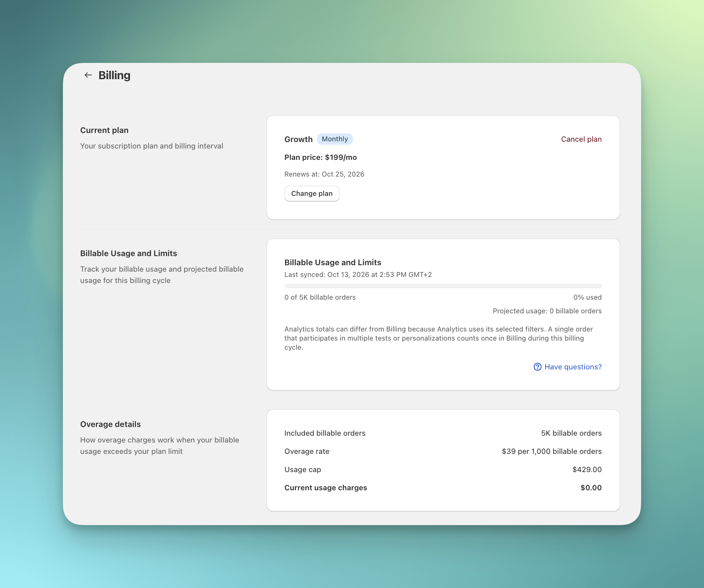The height and width of the screenshot is (588, 704).
Task: Click the Monthly billing interval badge
Action: tap(335, 139)
